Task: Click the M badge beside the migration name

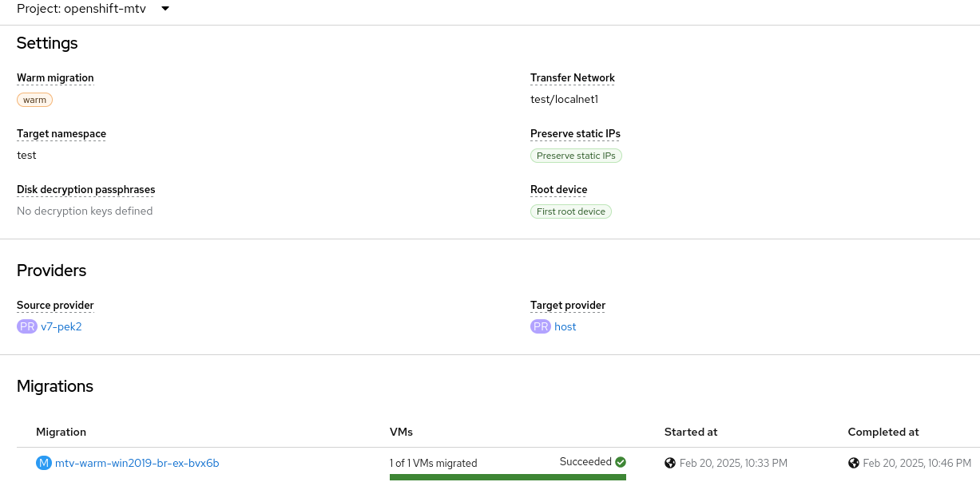Action: click(44, 463)
